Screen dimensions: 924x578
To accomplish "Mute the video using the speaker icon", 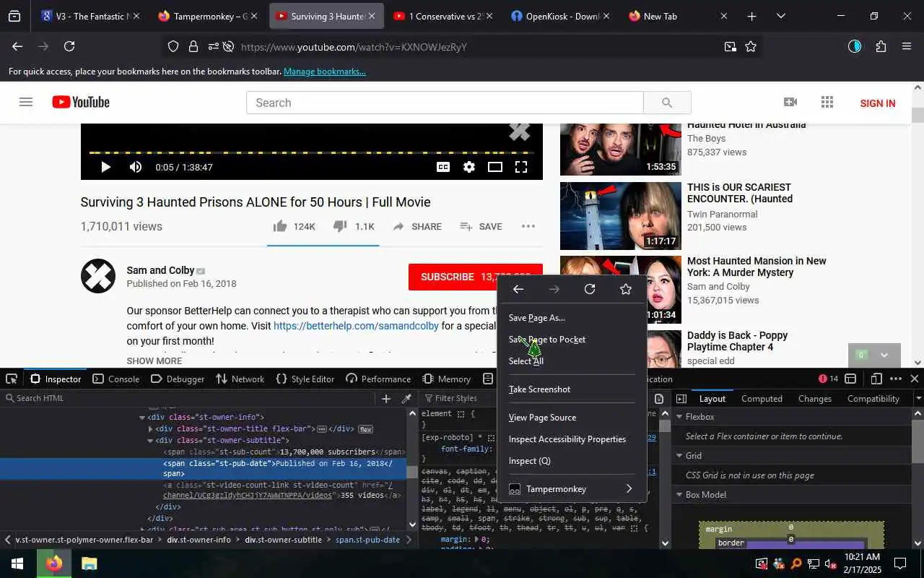I will tap(135, 167).
